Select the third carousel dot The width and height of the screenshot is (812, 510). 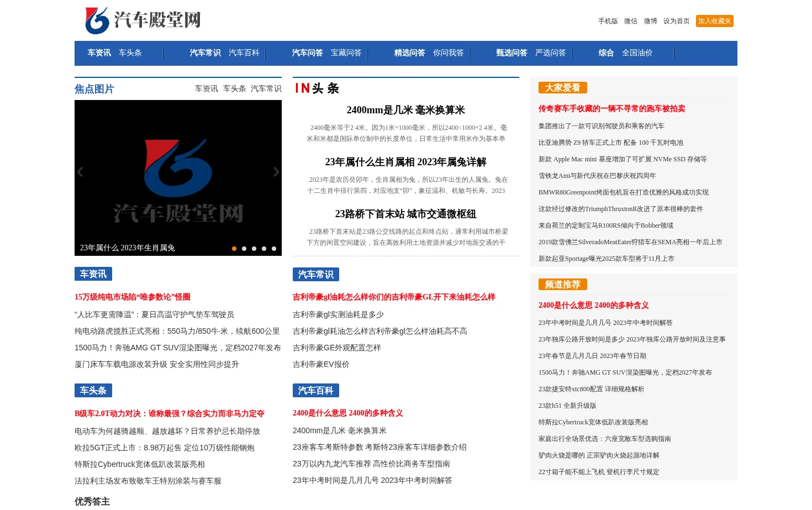(x=254, y=249)
